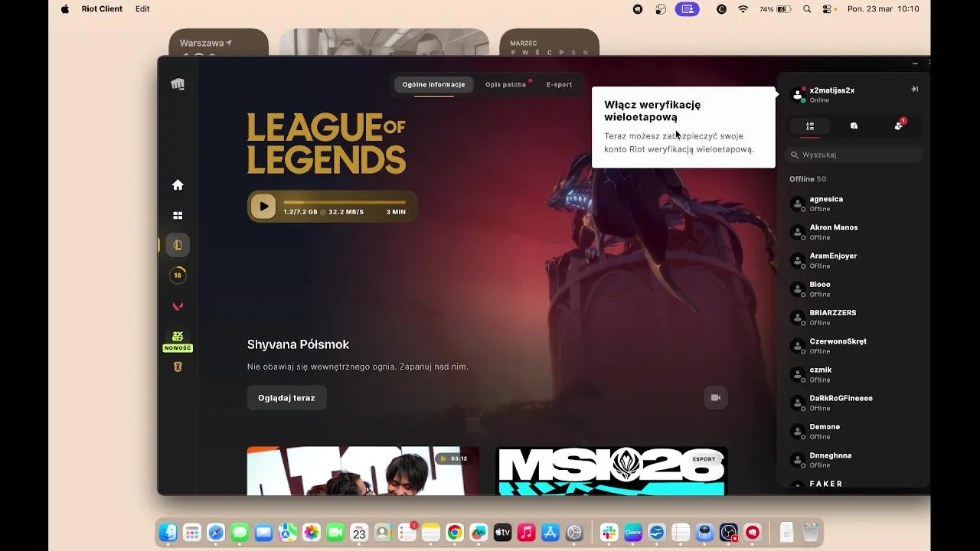Switch to the Opis patcha tab
The width and height of the screenshot is (980, 551).
pyautogui.click(x=506, y=85)
